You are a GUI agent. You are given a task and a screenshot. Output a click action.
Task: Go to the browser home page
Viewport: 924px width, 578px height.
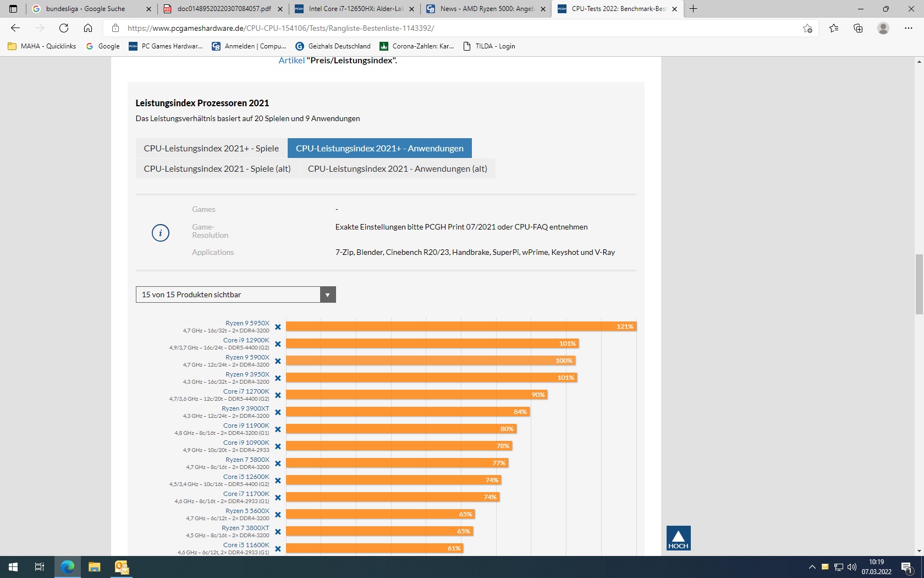[88, 28]
